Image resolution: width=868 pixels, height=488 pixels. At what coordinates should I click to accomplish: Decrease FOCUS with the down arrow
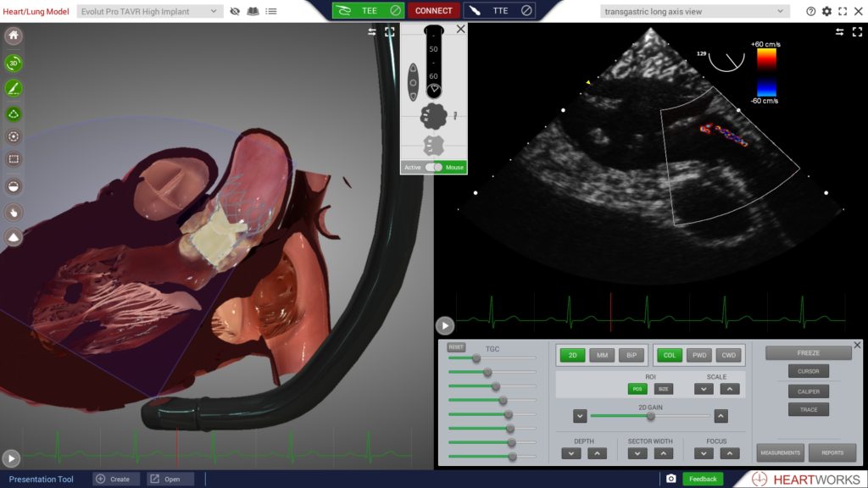[704, 454]
